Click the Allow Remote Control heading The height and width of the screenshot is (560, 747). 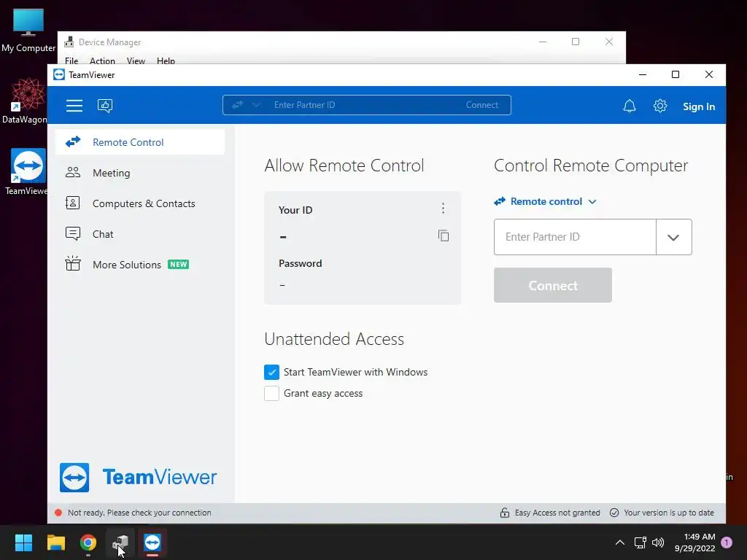point(344,166)
